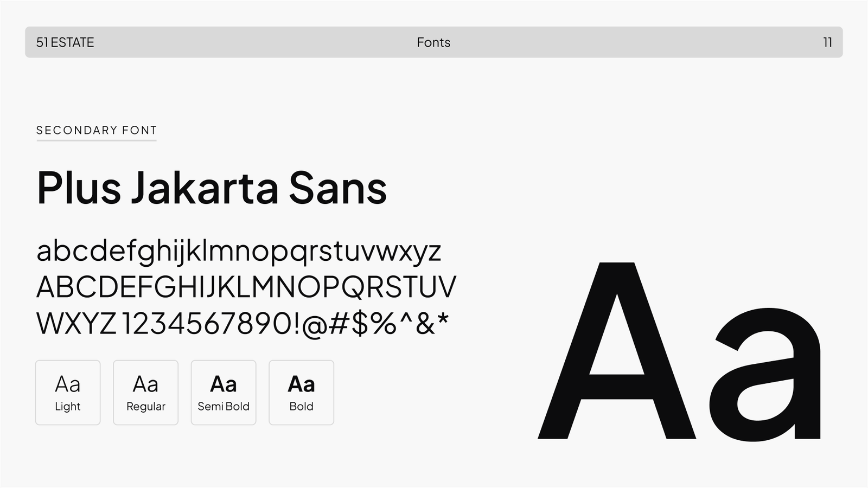
Task: Choose the Semi Bold weight card
Action: click(x=224, y=393)
